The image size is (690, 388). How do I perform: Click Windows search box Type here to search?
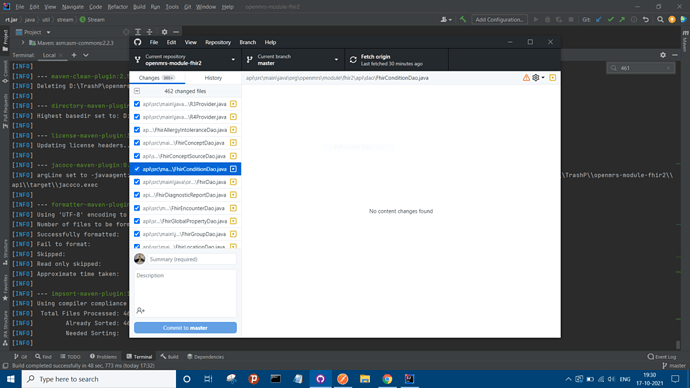99,379
